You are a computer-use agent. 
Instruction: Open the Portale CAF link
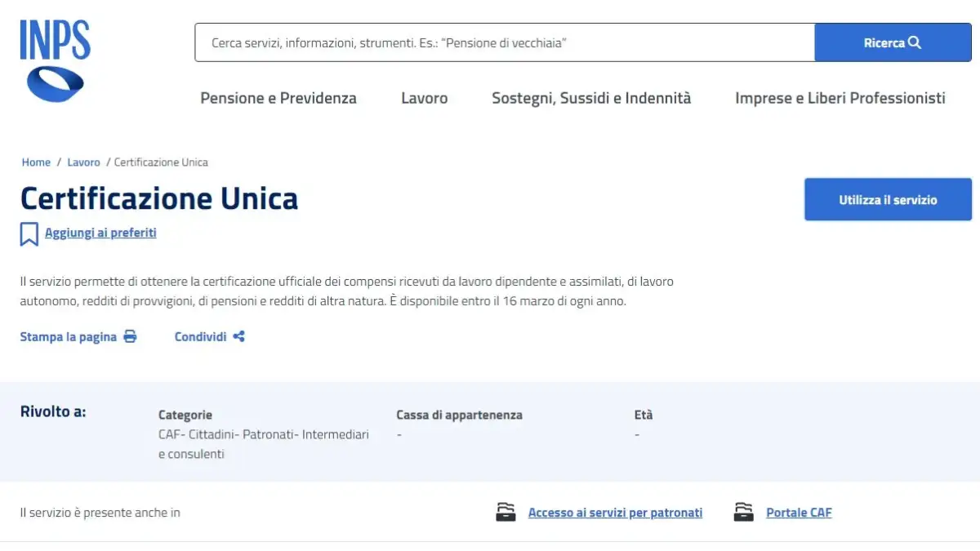799,513
